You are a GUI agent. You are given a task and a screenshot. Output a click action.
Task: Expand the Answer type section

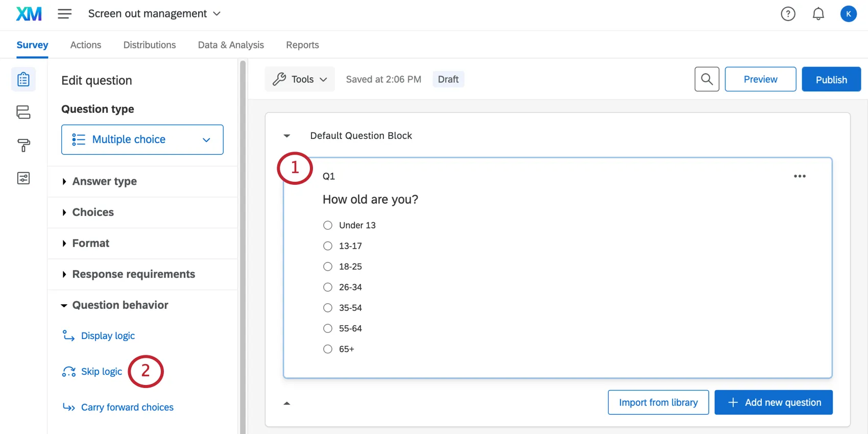[104, 182]
